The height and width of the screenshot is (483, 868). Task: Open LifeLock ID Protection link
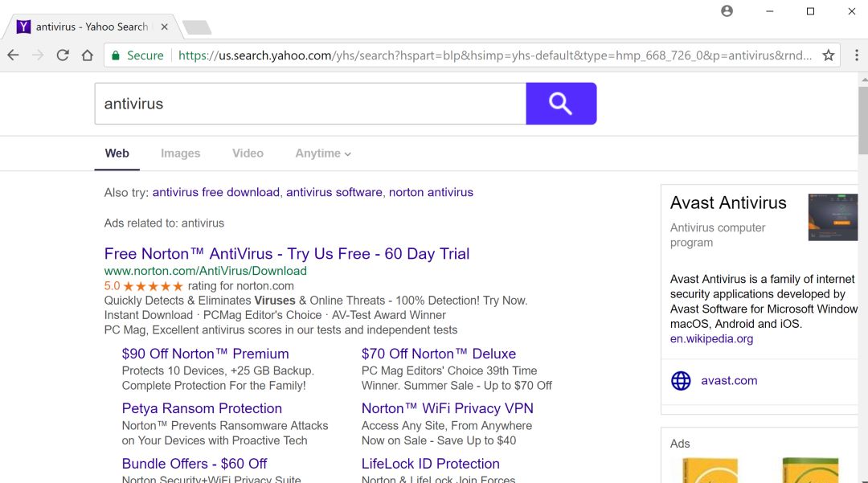click(x=430, y=464)
